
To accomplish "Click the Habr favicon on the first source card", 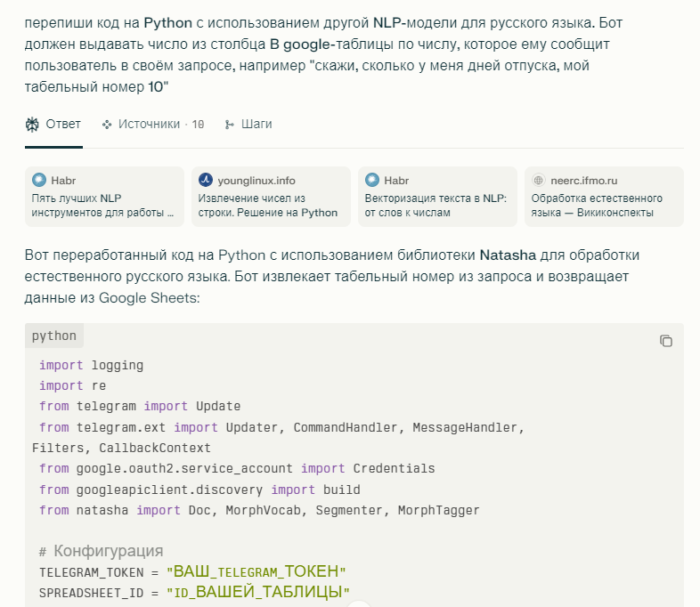I will tap(39, 180).
